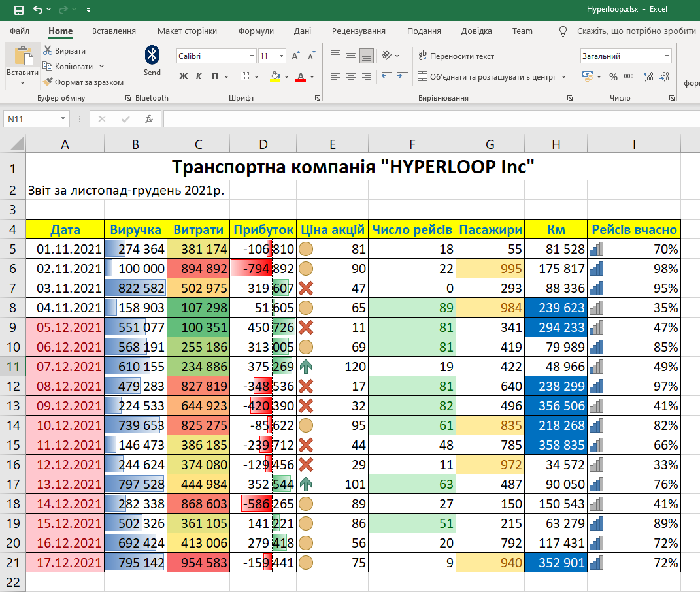Open the Формули ribbon tab
The image size is (700, 592).
tap(256, 31)
